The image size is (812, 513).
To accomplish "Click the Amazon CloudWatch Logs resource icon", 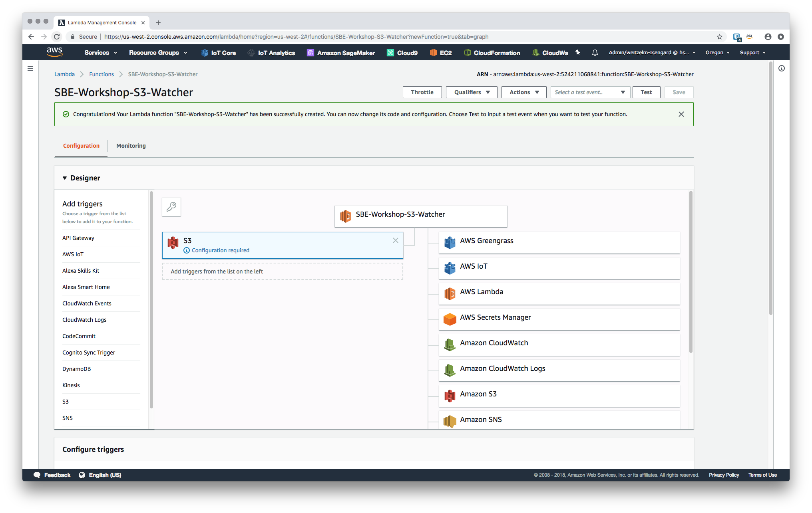I will tap(450, 370).
